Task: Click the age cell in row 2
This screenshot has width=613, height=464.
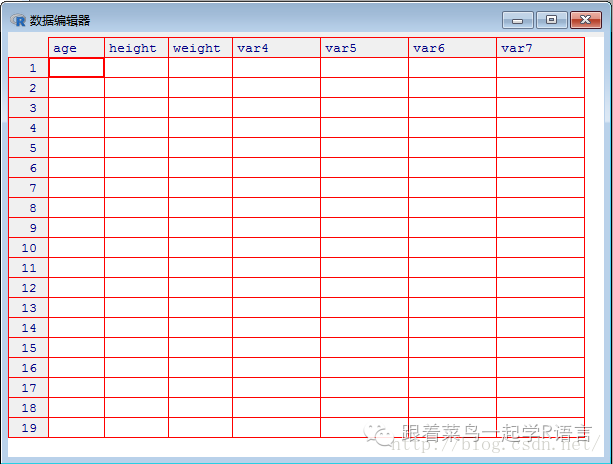Action: click(76, 88)
